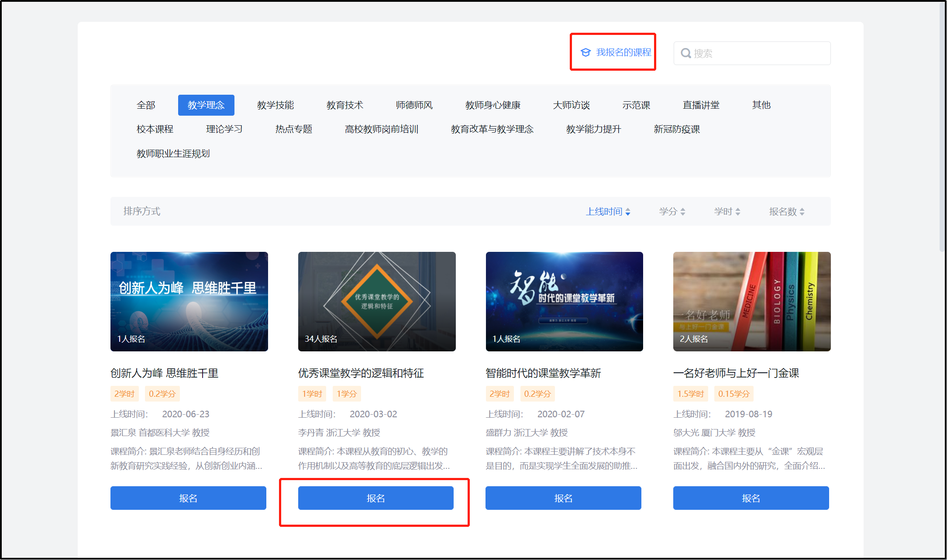Toggle sort arrows next to 学时
This screenshot has height=560, width=947.
pos(738,212)
